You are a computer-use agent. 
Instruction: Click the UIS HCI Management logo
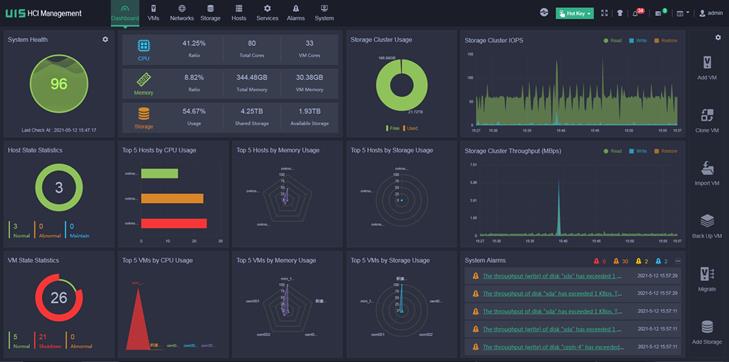(x=43, y=13)
